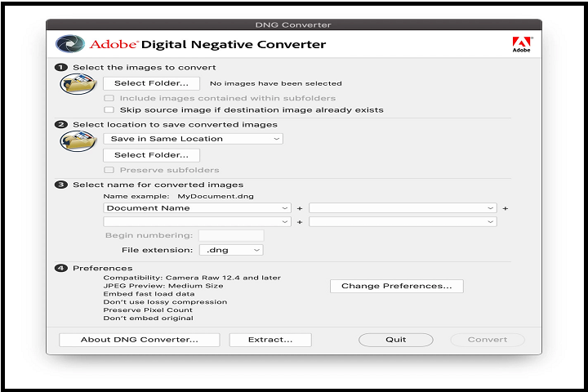Viewport: 588px width, 392px height.
Task: Click Select Folder for images to convert
Action: point(151,83)
